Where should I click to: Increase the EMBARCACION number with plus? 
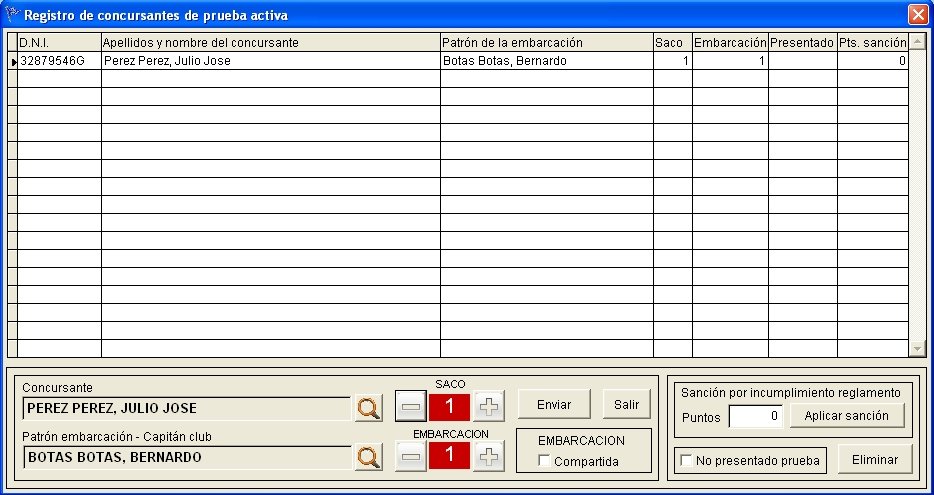click(489, 456)
